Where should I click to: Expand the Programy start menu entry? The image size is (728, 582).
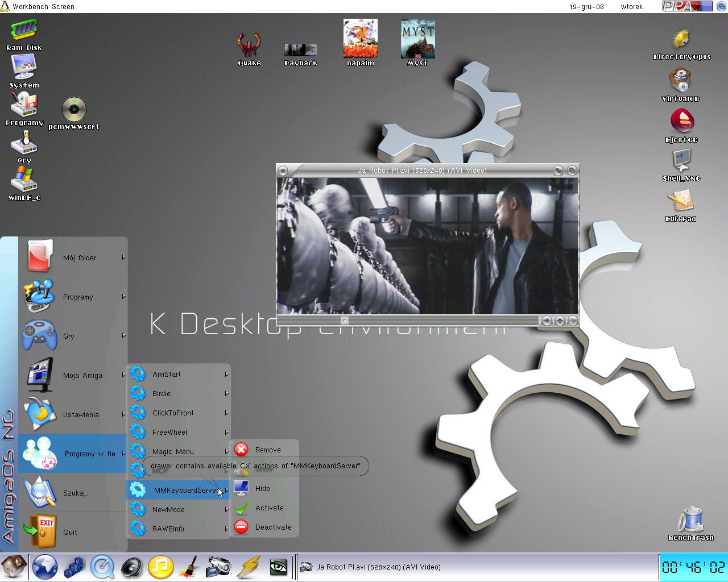(x=73, y=297)
